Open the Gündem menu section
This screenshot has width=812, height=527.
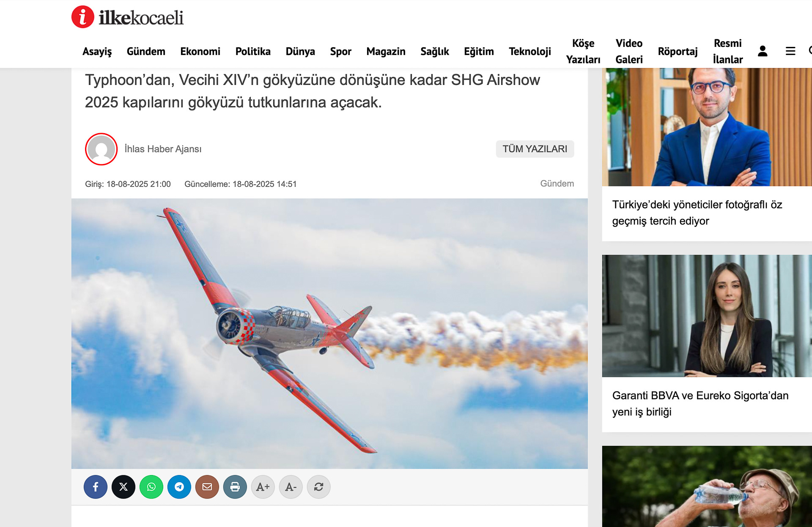[x=146, y=51]
